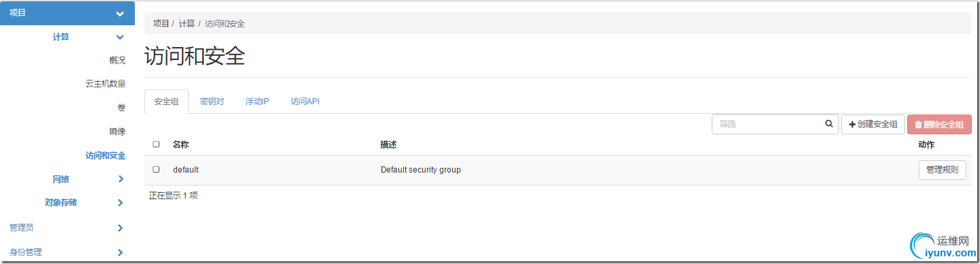Collapse the 计算 section chevron

[x=121, y=37]
